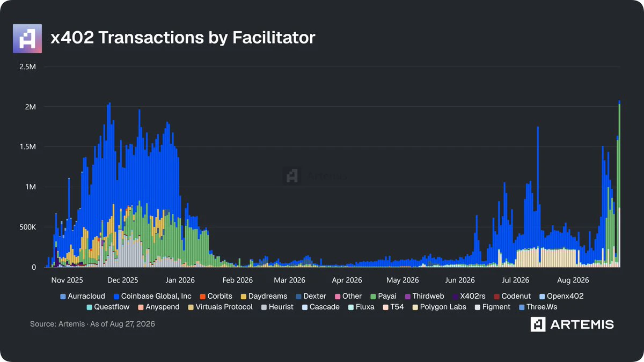Click the Figment legend label

point(492,307)
